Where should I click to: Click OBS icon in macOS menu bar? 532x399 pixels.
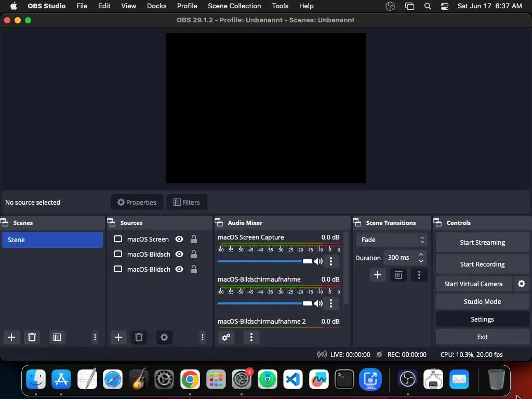pyautogui.click(x=390, y=6)
